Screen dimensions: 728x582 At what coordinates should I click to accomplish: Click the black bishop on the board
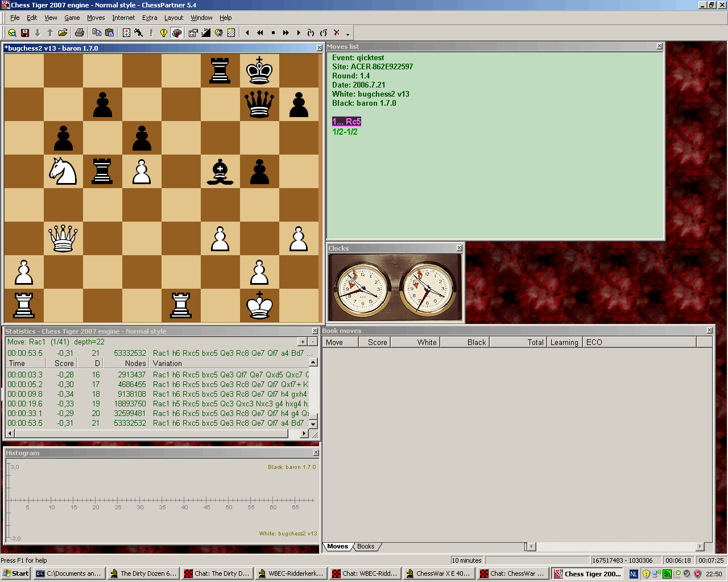click(220, 172)
